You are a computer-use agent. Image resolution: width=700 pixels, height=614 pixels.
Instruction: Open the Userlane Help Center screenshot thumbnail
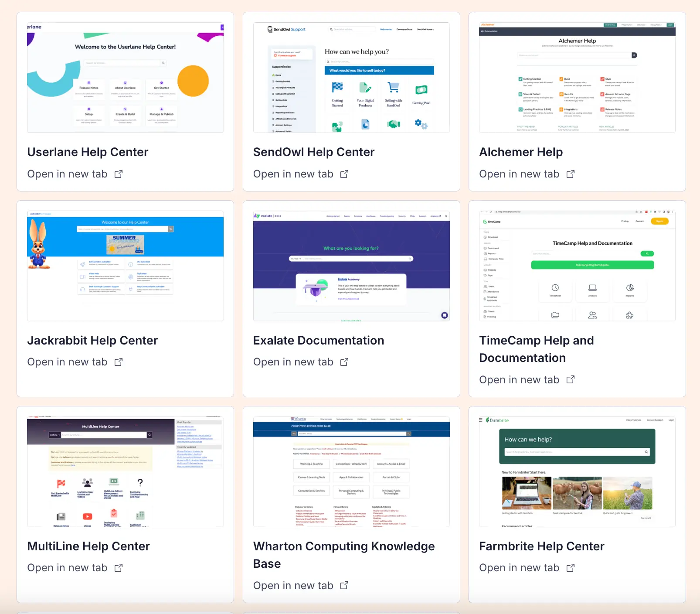125,78
